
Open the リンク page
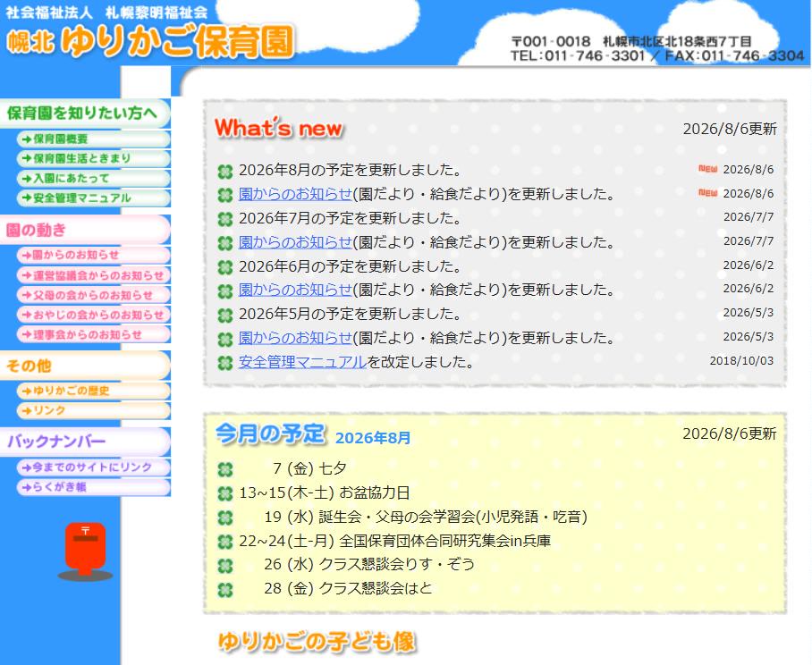coord(93,410)
